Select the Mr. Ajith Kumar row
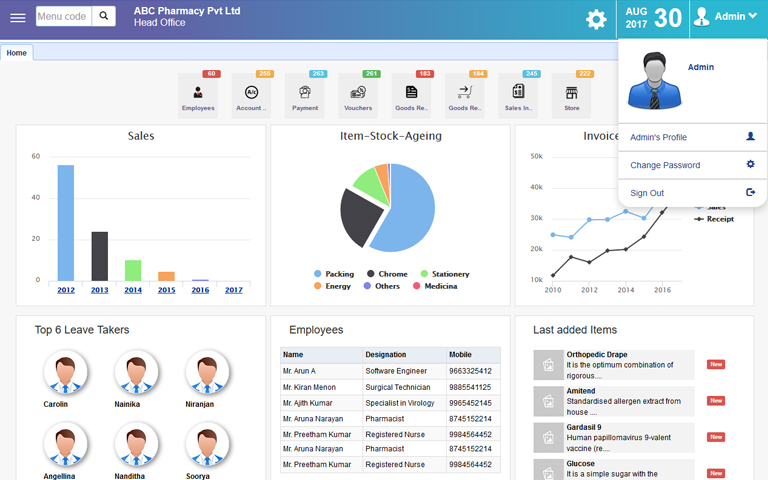This screenshot has height=480, width=768. point(390,403)
